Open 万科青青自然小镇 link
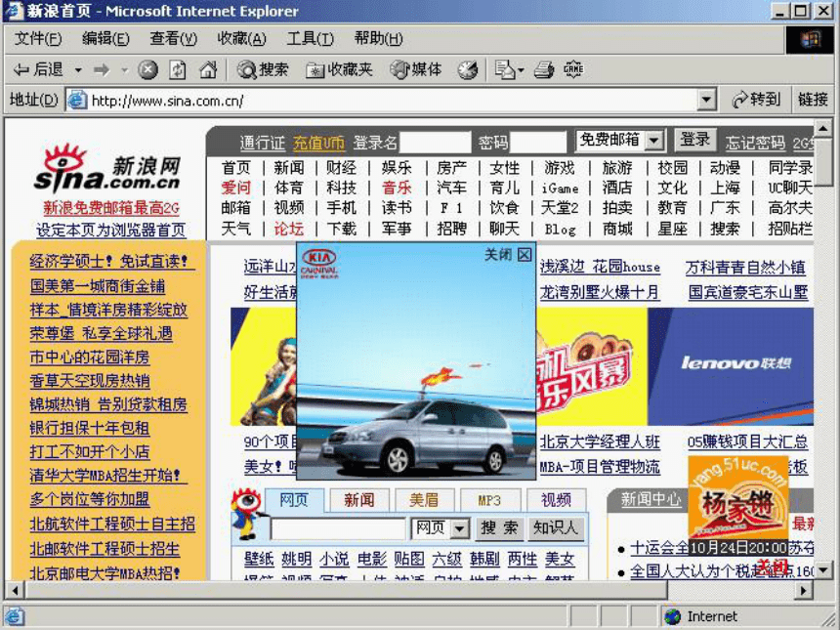This screenshot has width=840, height=630. coord(745,268)
